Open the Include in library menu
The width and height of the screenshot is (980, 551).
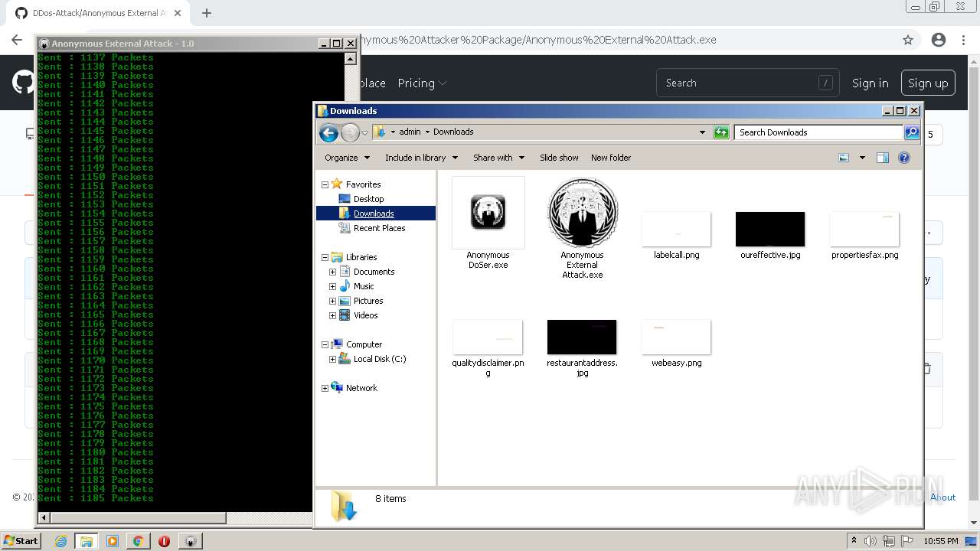click(421, 158)
